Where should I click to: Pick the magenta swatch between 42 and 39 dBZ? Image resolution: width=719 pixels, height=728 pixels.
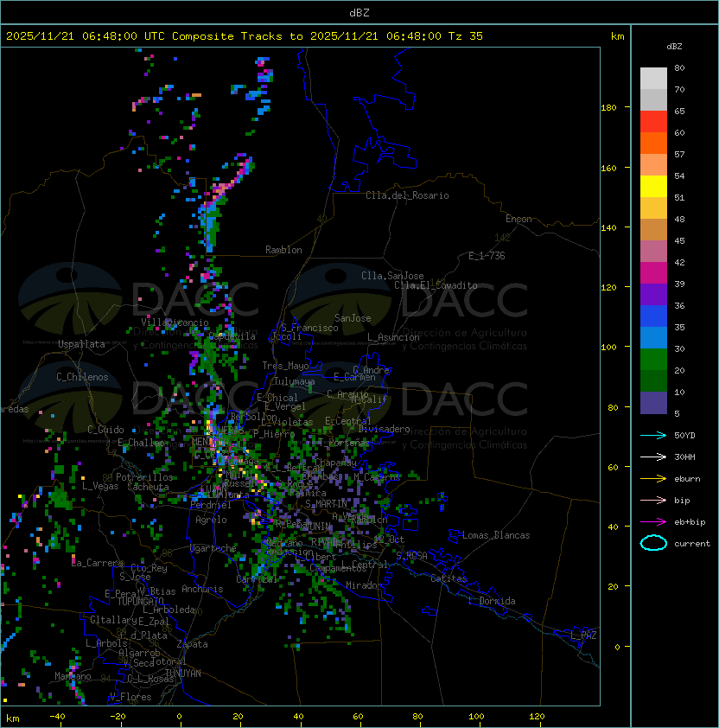(x=653, y=273)
